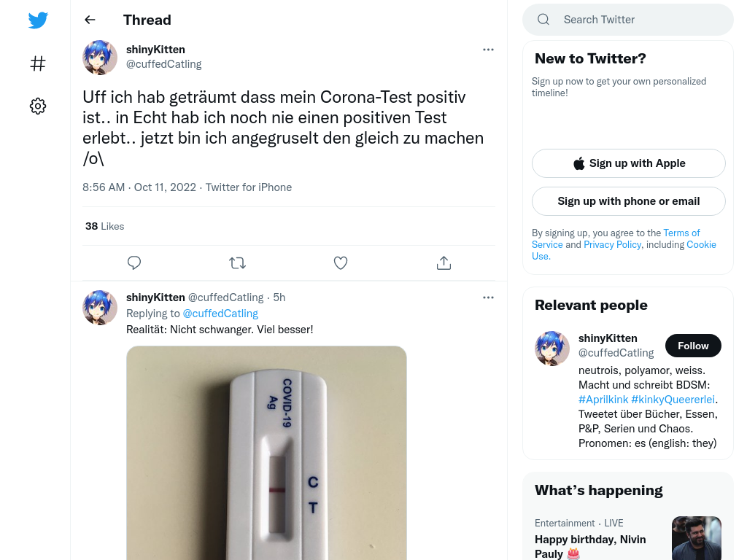Click the reply speech bubble icon
The image size is (747, 560).
coord(134,262)
